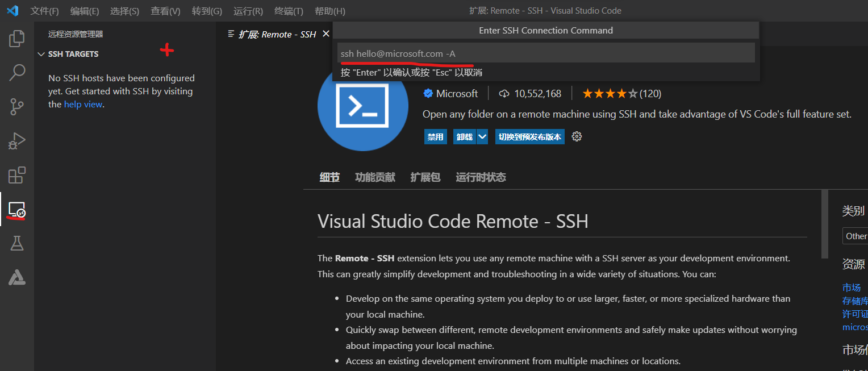Open the 选择(S) menu
The image size is (868, 371).
click(124, 11)
